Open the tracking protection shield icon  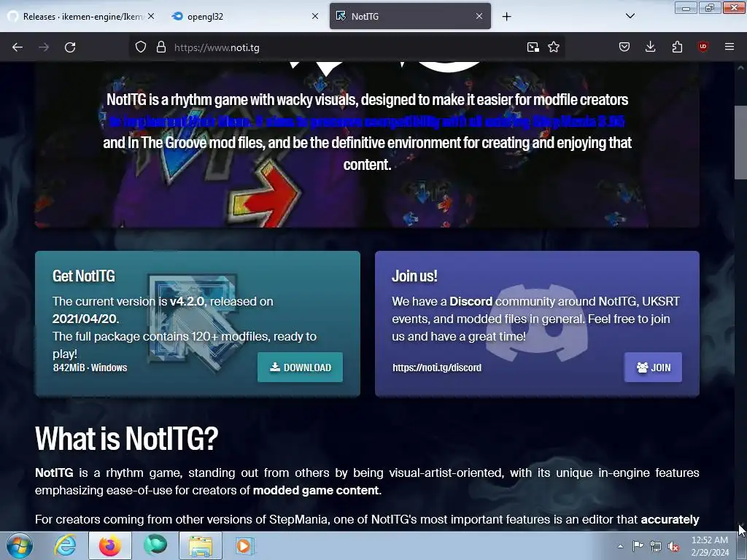[141, 47]
